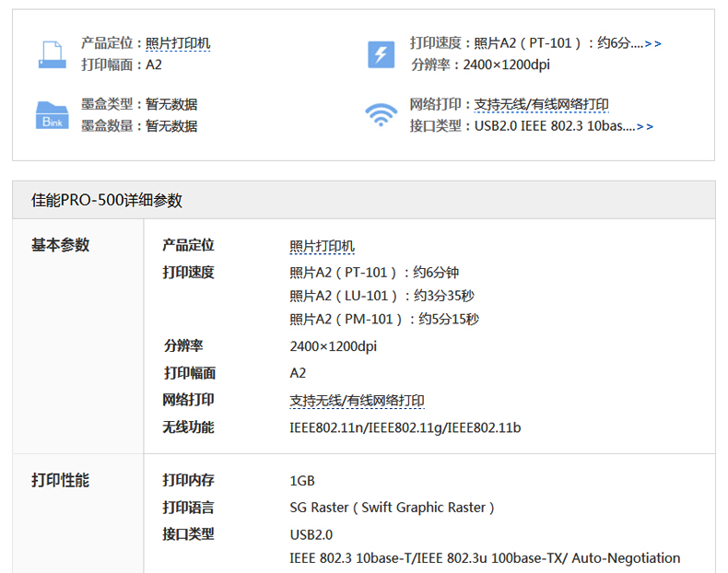The height and width of the screenshot is (573, 728).
Task: Click the 打印语言 row label
Action: [x=188, y=507]
